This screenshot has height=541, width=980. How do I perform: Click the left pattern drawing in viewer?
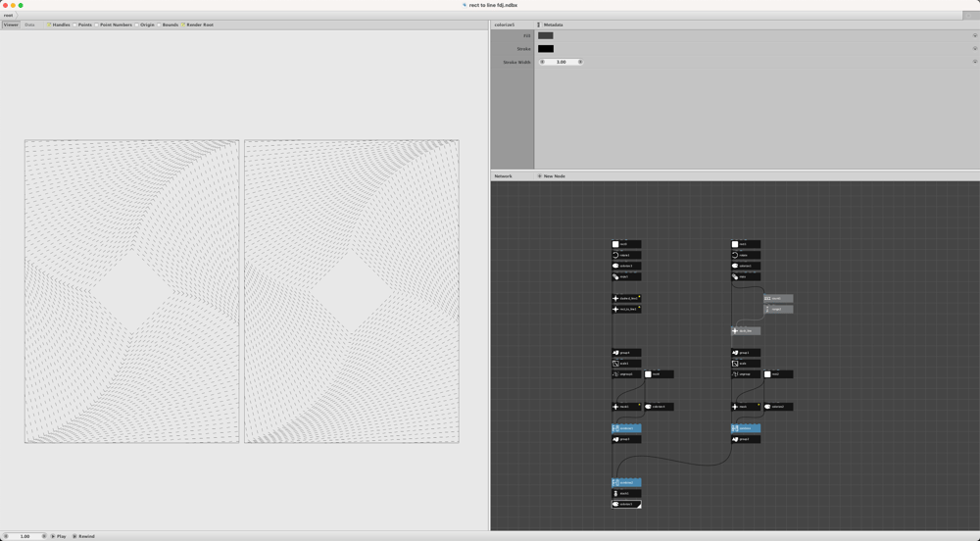click(132, 291)
